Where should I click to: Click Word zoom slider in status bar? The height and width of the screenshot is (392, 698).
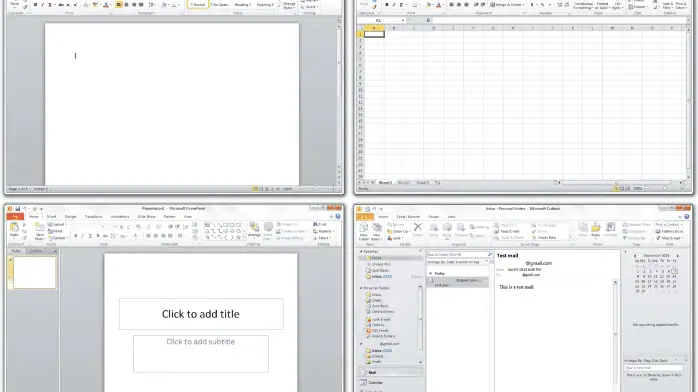click(314, 189)
